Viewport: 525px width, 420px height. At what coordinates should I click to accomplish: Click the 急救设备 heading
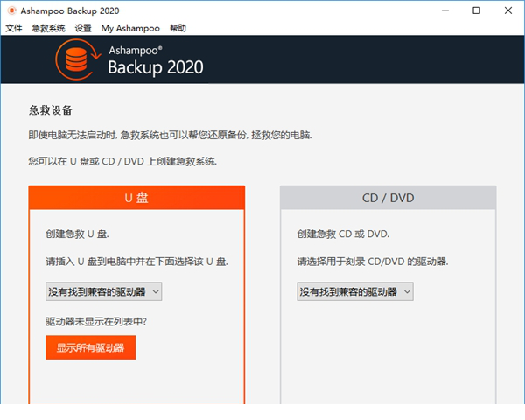pos(50,110)
